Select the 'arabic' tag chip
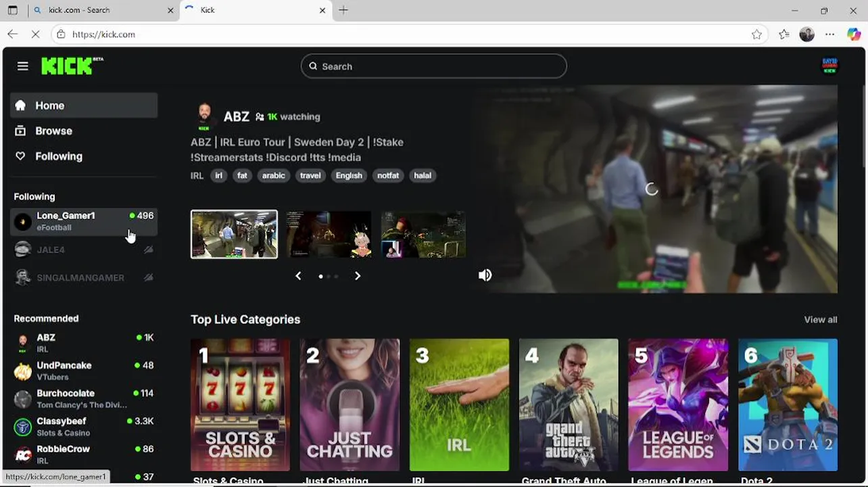 click(273, 176)
